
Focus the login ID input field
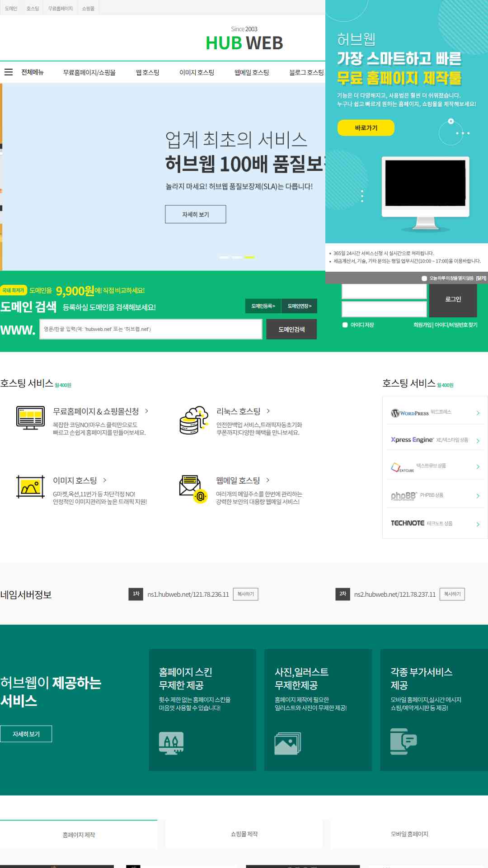coord(385,291)
